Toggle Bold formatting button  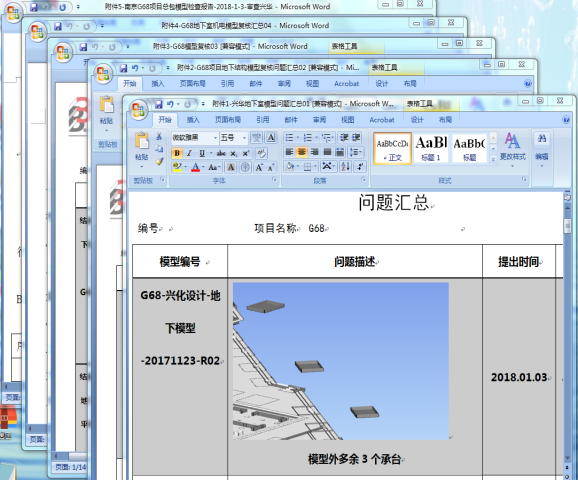pyautogui.click(x=177, y=153)
